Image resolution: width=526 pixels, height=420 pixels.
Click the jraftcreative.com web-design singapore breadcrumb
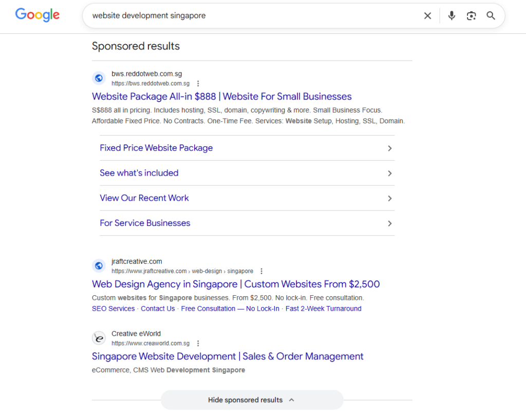pyautogui.click(x=182, y=271)
